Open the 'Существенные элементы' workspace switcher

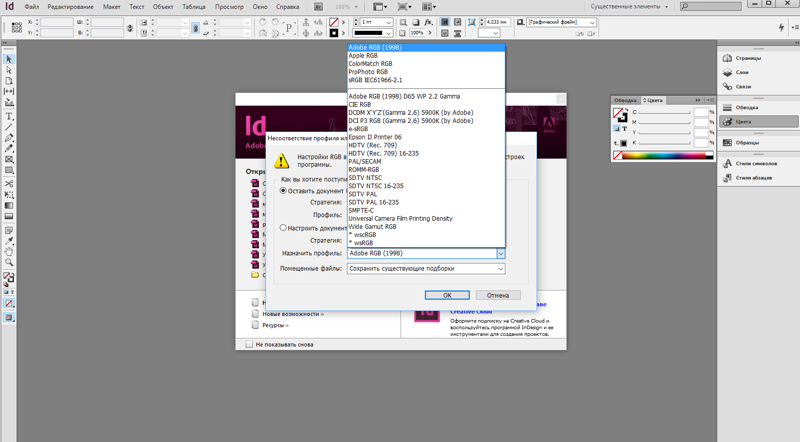(x=629, y=7)
